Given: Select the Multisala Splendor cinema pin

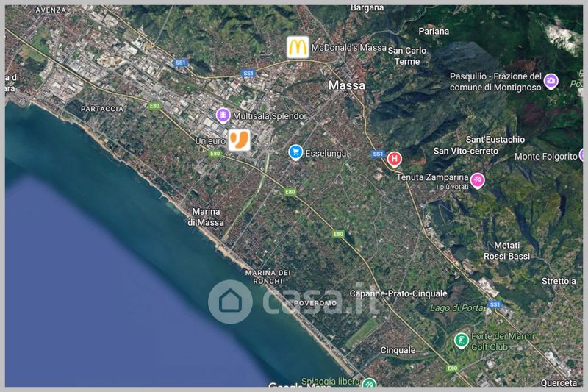Looking at the screenshot, I should [223, 115].
